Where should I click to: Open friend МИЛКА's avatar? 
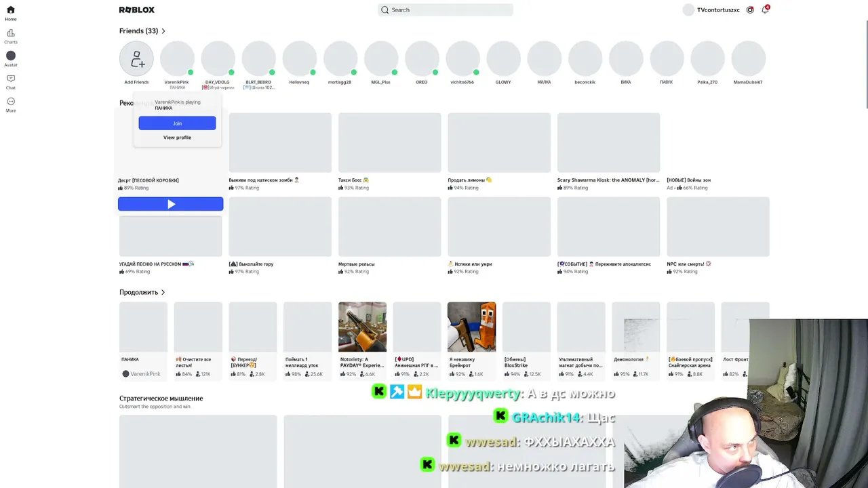coord(544,58)
